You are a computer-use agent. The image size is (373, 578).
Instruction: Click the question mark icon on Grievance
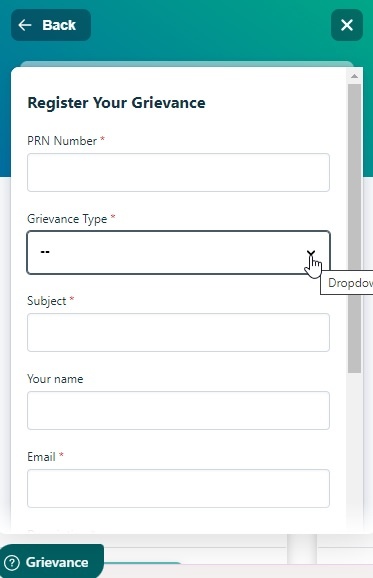[13, 563]
